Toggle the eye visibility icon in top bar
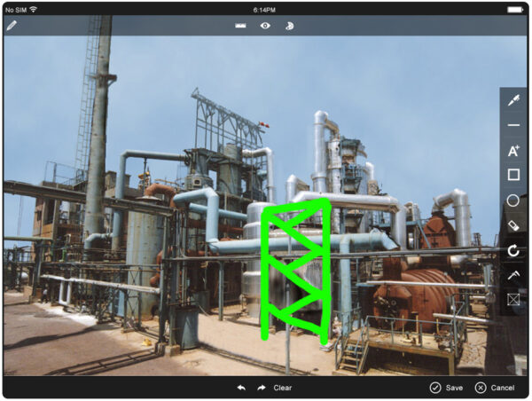532x401 pixels. click(265, 26)
